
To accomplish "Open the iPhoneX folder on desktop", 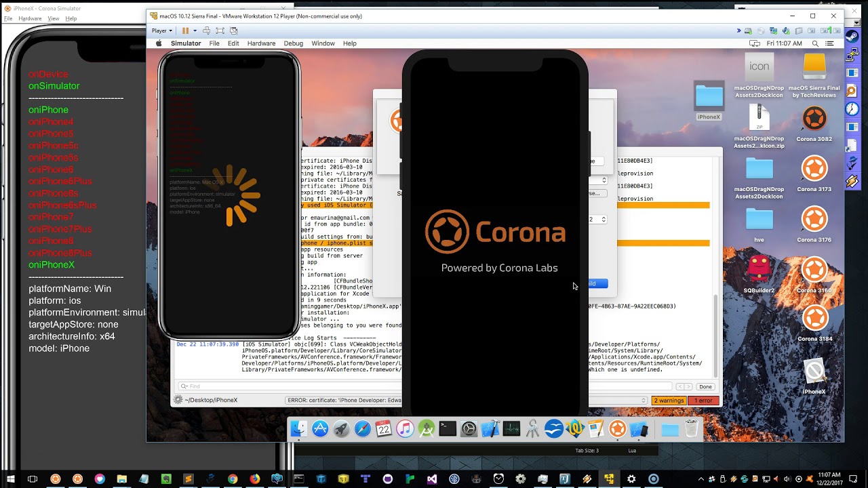I will pos(709,96).
